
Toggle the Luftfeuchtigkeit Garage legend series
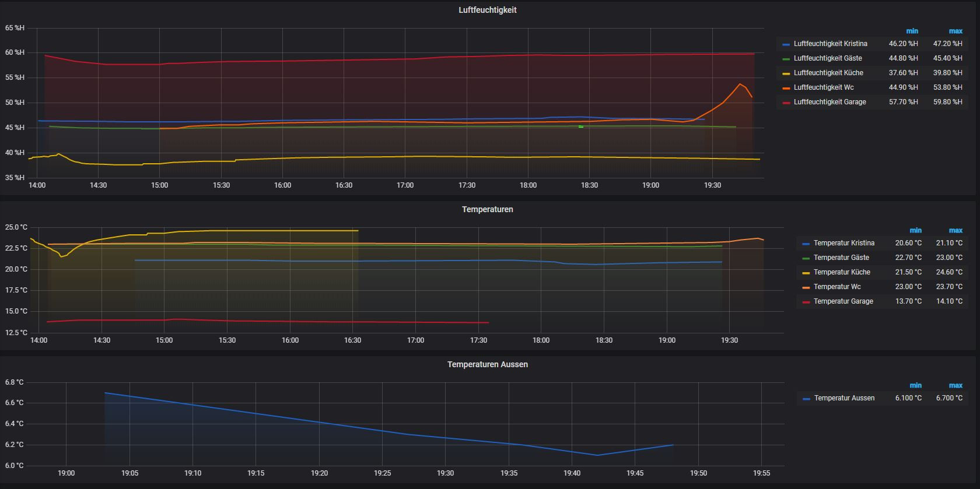click(829, 102)
